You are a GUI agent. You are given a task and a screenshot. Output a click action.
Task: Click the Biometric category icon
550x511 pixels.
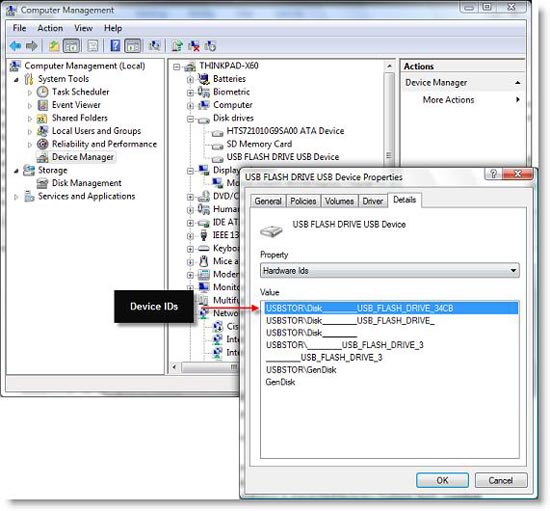[203, 92]
